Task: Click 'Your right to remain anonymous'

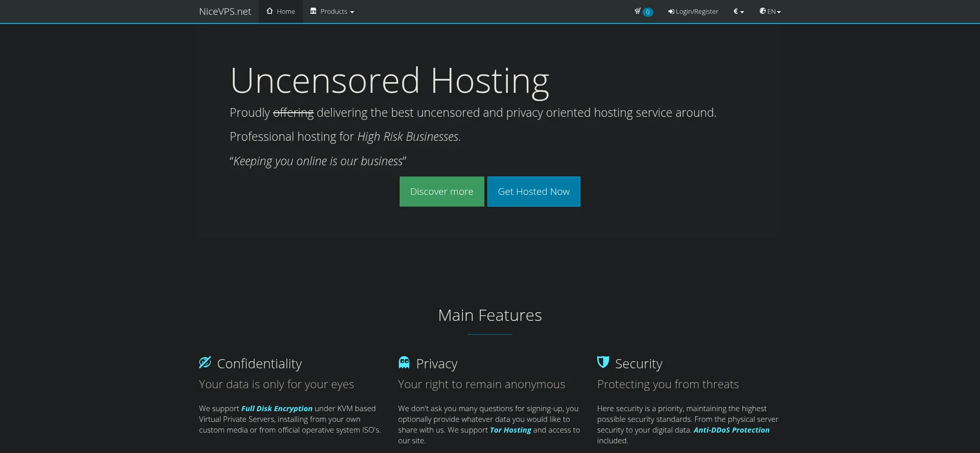Action: (x=482, y=384)
